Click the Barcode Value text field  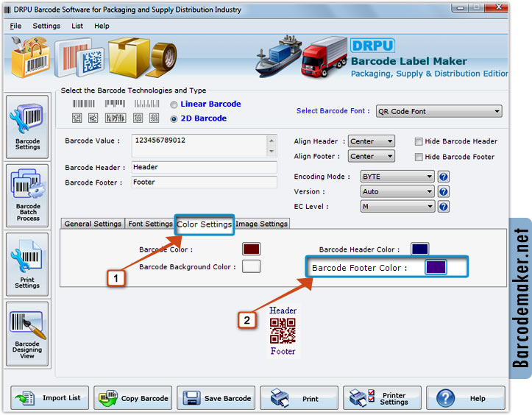(x=199, y=146)
